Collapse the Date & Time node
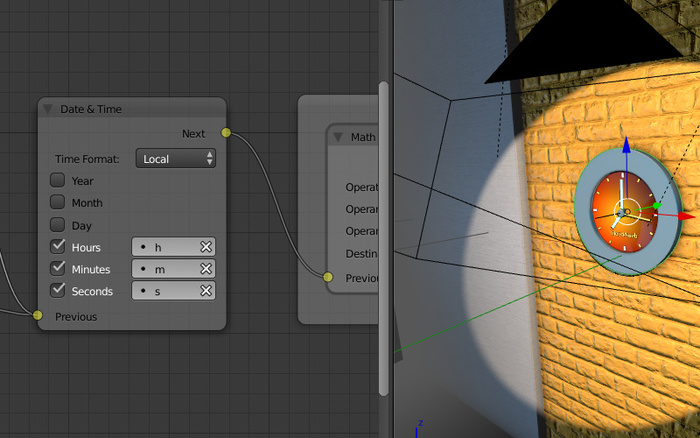Image resolution: width=700 pixels, height=438 pixels. point(48,108)
